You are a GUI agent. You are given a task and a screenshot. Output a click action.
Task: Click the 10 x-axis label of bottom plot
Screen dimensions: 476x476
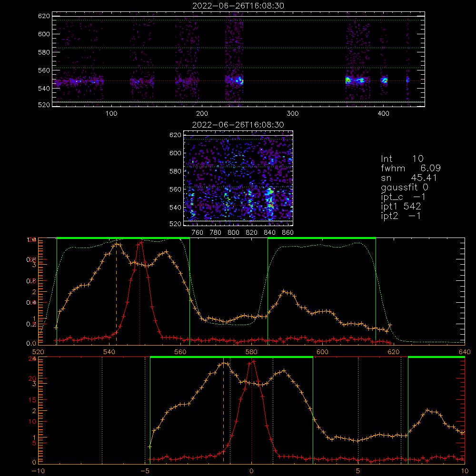coord(465,471)
